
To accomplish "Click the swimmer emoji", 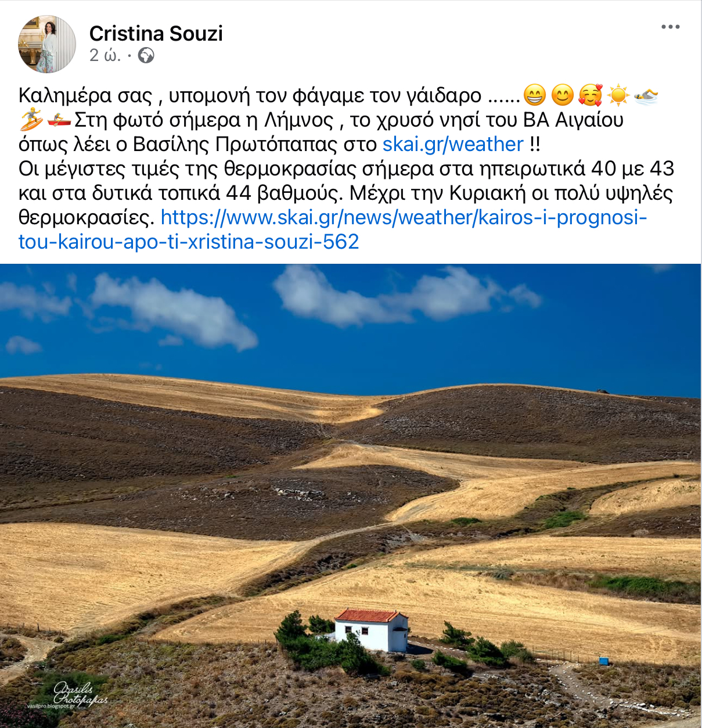I will coord(646,95).
